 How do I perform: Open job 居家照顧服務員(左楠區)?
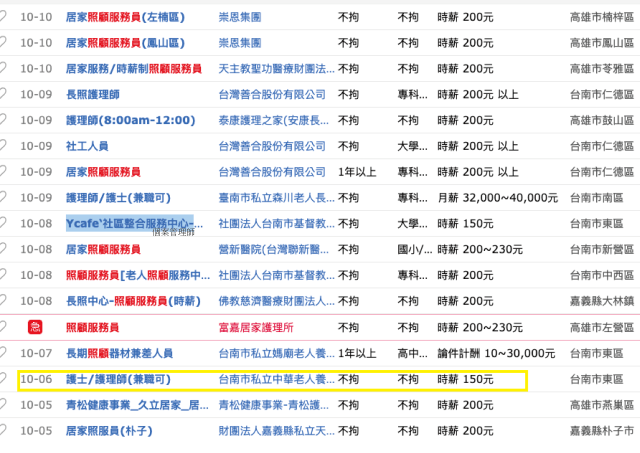pos(125,17)
